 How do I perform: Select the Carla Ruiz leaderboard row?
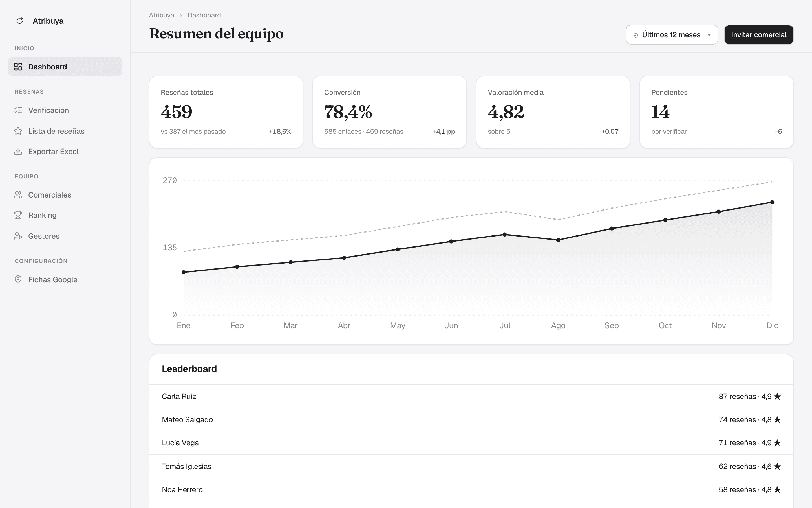(471, 397)
